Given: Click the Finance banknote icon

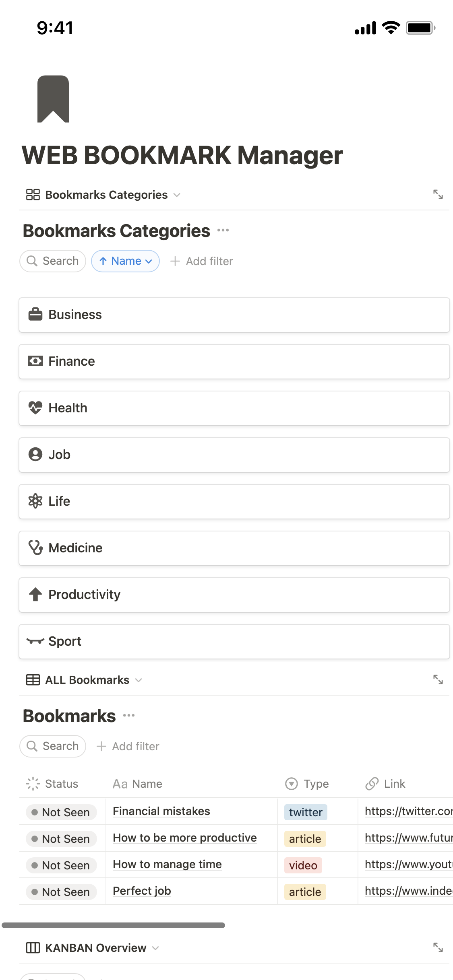Looking at the screenshot, I should 35,361.
